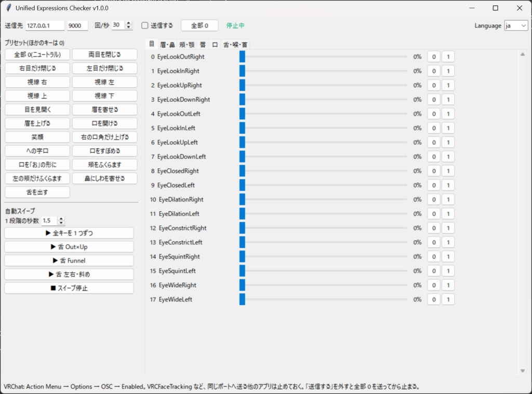Apply the 視線 下 preset
Image resolution: width=532 pixels, height=394 pixels.
pyautogui.click(x=104, y=96)
